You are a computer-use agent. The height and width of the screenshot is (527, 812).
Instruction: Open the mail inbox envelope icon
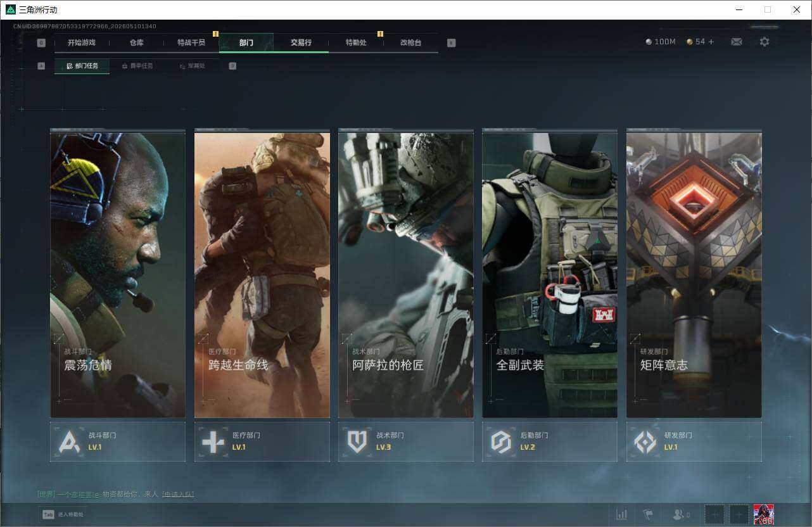(x=736, y=42)
